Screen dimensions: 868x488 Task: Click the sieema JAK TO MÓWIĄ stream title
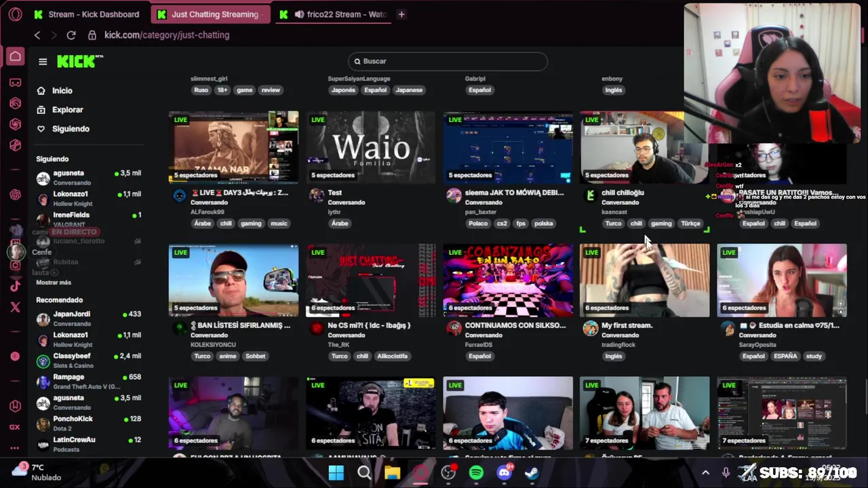tap(514, 192)
